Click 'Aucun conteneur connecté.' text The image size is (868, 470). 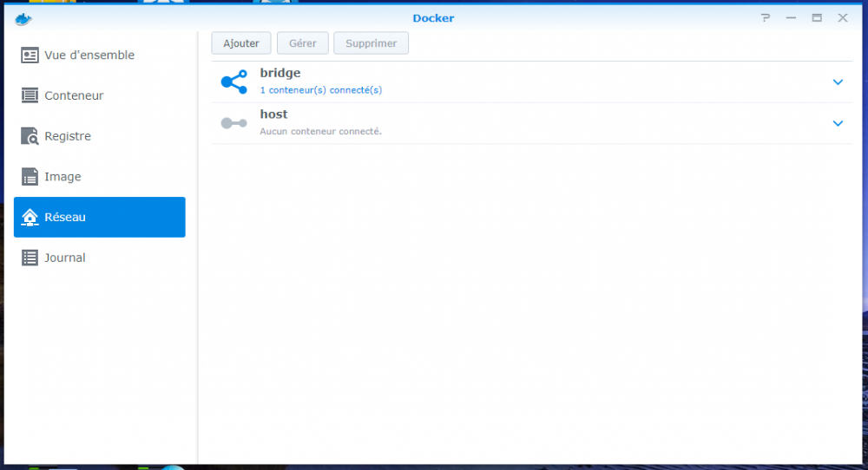320,132
